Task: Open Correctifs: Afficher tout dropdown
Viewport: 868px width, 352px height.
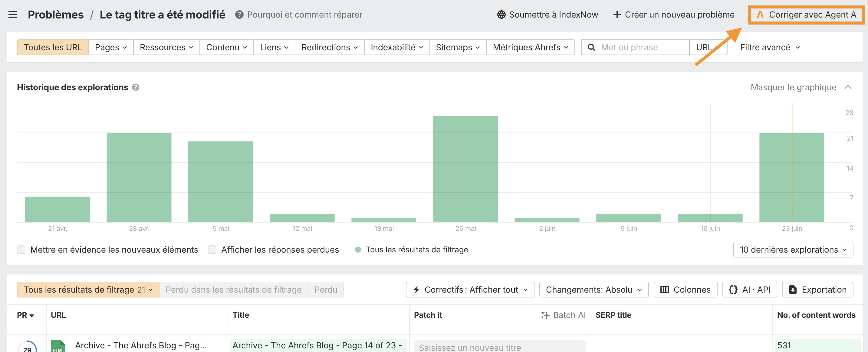Action: pos(470,290)
